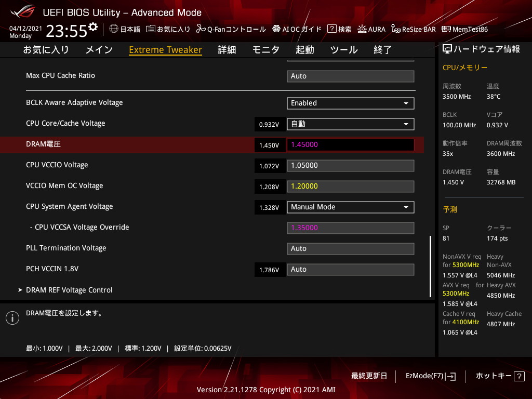The width and height of the screenshot is (532, 399).
Task: Click the 検索 search label
Action: point(345,29)
